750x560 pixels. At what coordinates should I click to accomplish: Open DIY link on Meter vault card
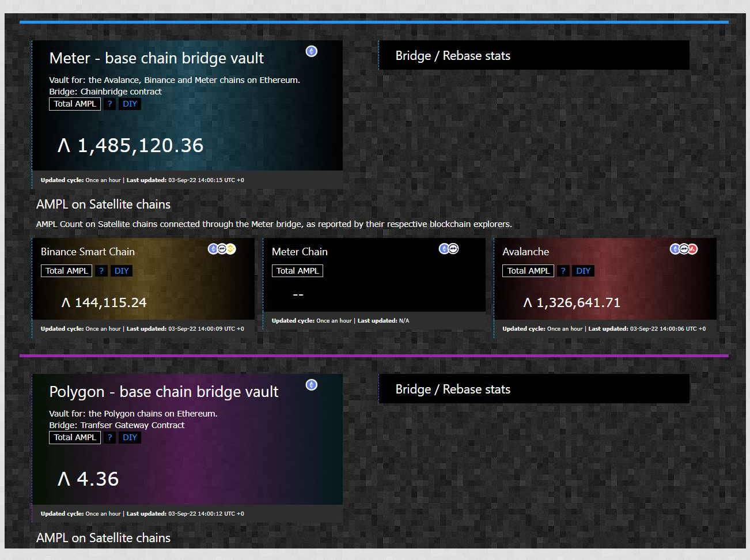pos(130,104)
